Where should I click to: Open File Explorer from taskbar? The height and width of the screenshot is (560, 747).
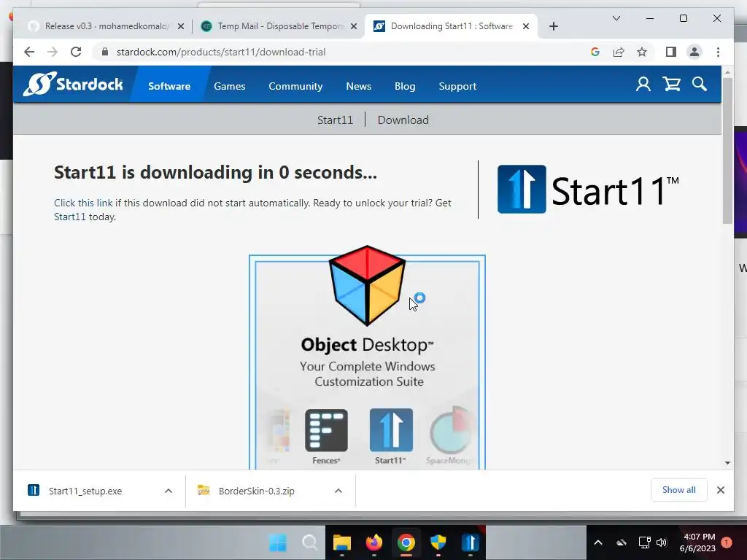(341, 542)
